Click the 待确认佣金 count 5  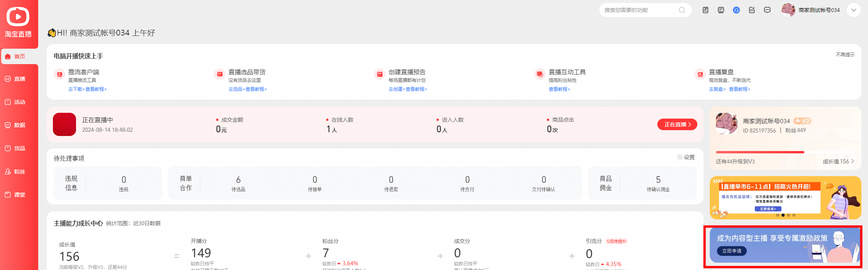658,180
